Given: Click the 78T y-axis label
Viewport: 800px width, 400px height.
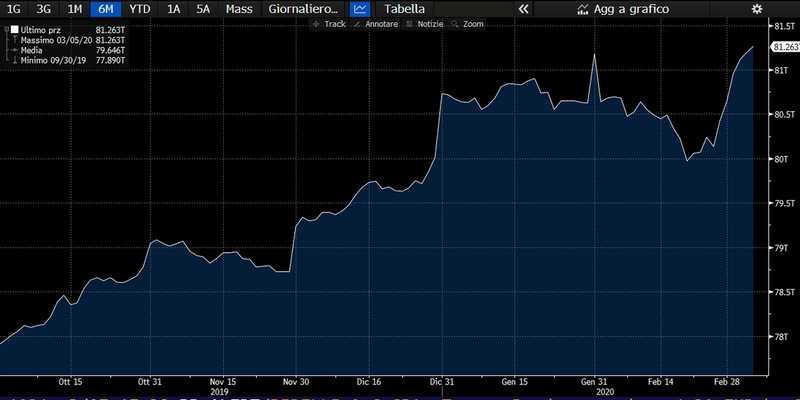Looking at the screenshot, I should 781,337.
